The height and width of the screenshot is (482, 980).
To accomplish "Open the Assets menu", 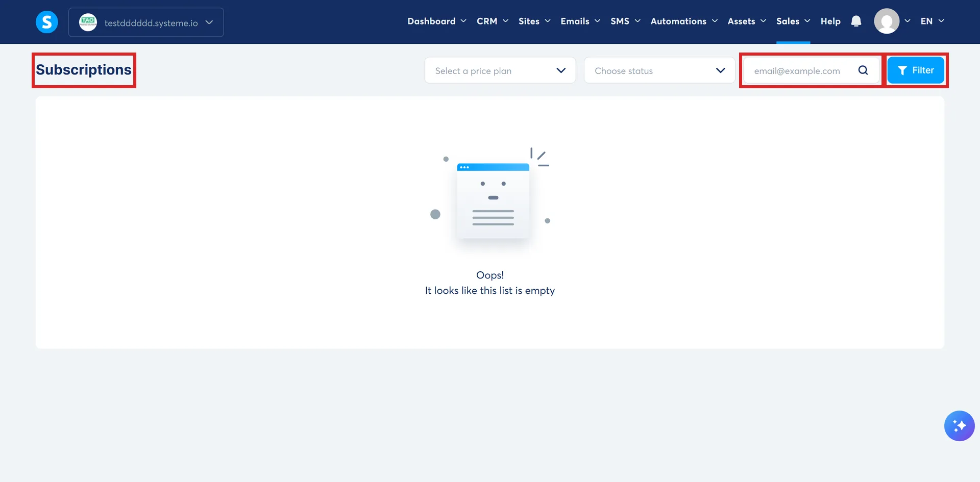I will pos(747,21).
